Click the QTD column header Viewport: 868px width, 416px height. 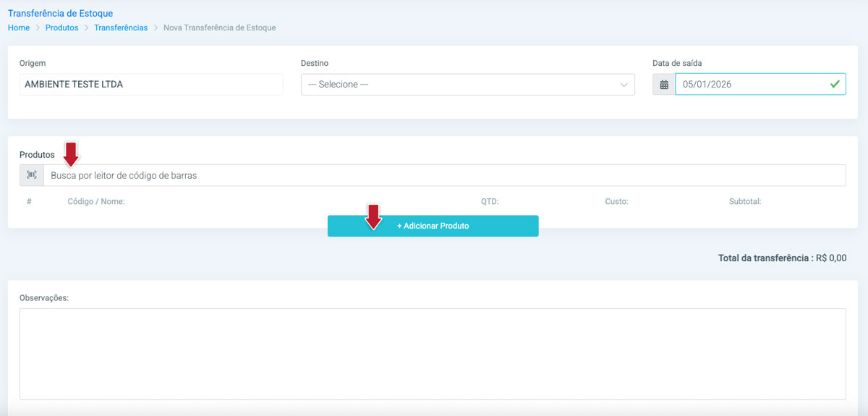coord(490,202)
